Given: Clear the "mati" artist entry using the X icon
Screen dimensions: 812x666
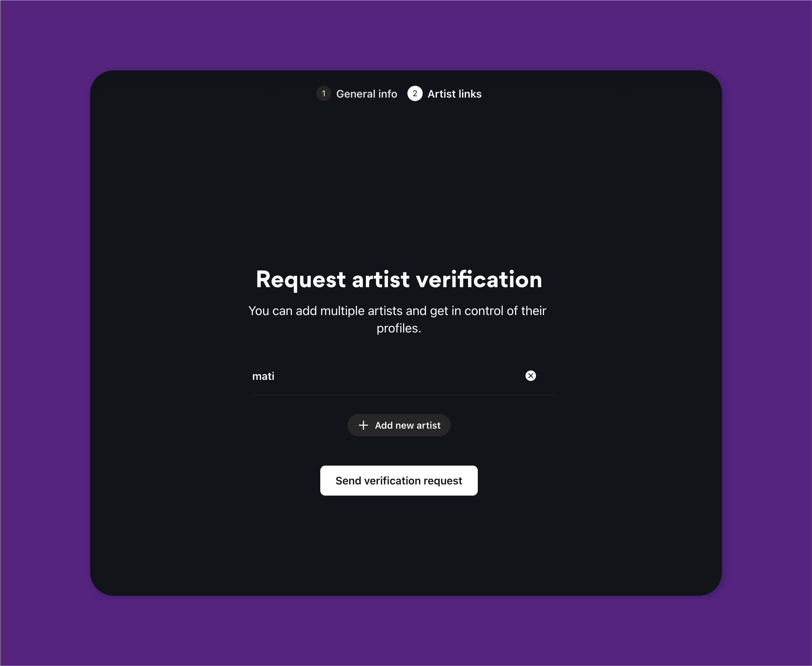Looking at the screenshot, I should tap(530, 376).
